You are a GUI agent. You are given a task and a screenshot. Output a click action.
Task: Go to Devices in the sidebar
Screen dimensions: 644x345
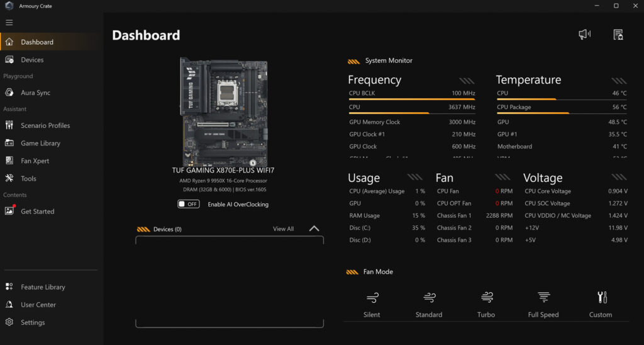[x=49, y=60]
